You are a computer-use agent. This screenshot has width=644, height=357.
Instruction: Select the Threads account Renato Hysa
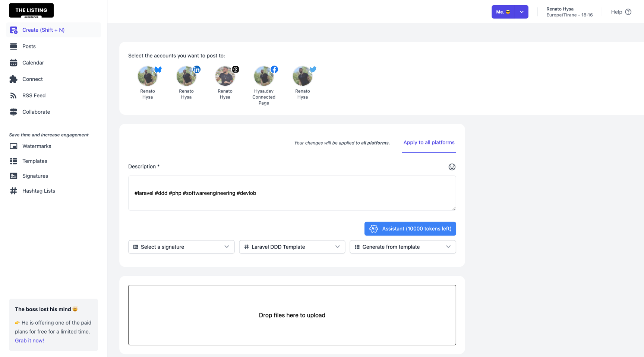pyautogui.click(x=225, y=76)
